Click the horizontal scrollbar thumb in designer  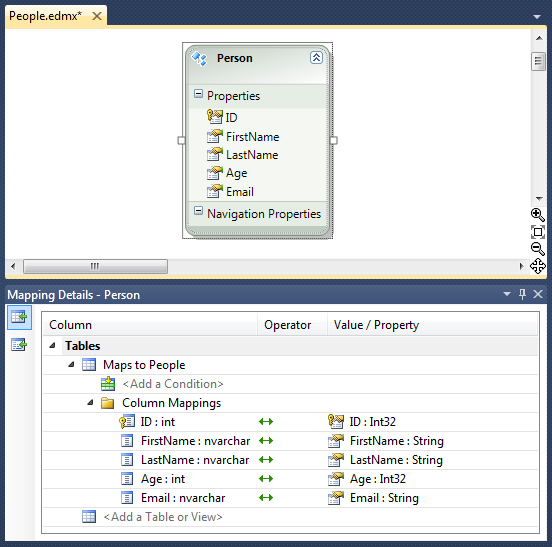tap(95, 266)
